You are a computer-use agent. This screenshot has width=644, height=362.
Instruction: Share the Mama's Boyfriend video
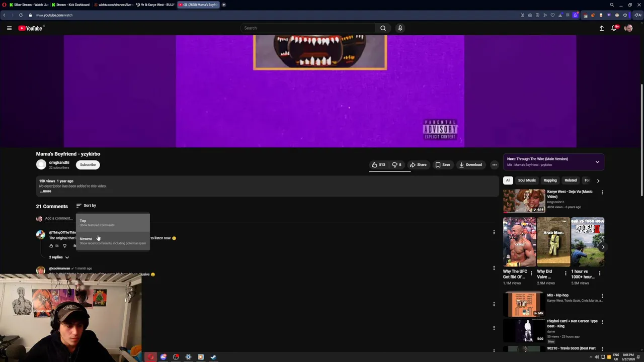pyautogui.click(x=418, y=164)
